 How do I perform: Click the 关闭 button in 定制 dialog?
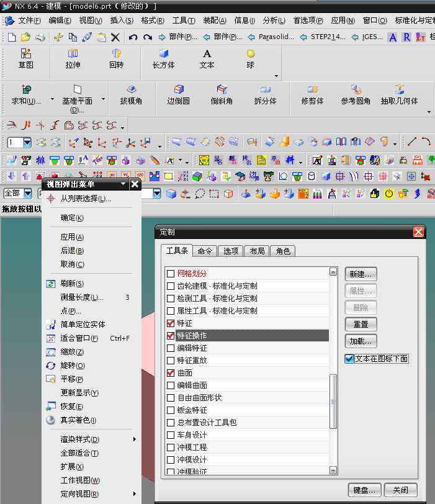click(x=401, y=490)
